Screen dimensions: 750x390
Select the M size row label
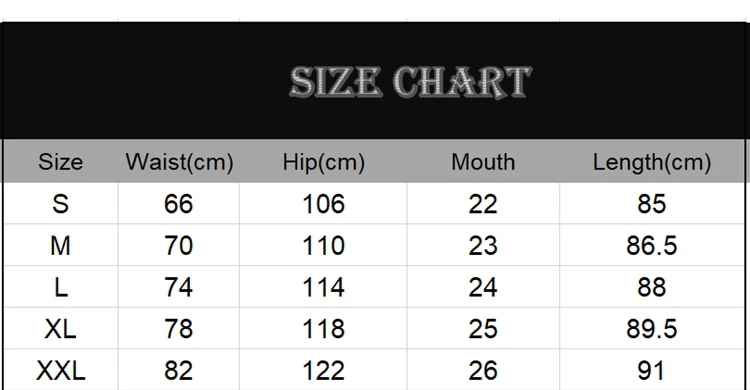tap(60, 245)
